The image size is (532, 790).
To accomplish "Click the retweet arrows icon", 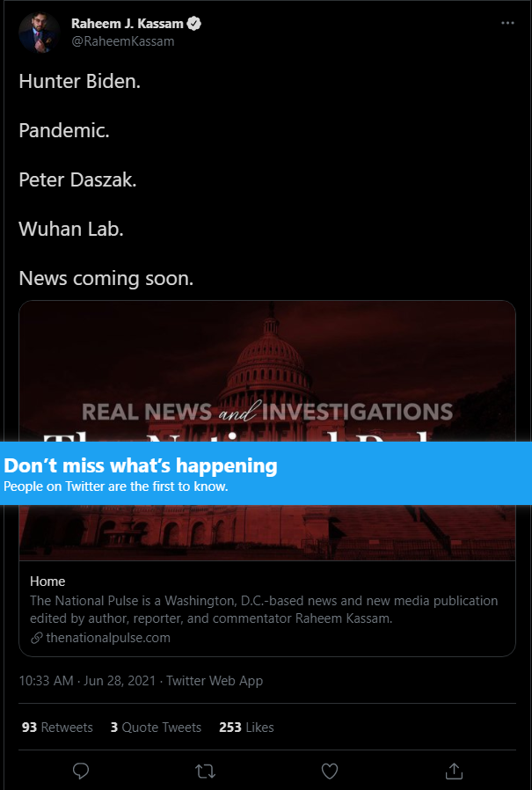I will pos(205,771).
